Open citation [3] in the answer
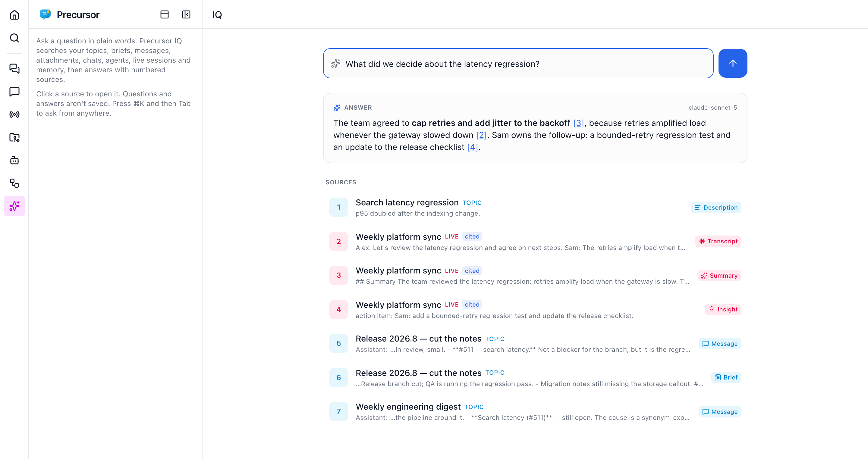 pyautogui.click(x=578, y=123)
